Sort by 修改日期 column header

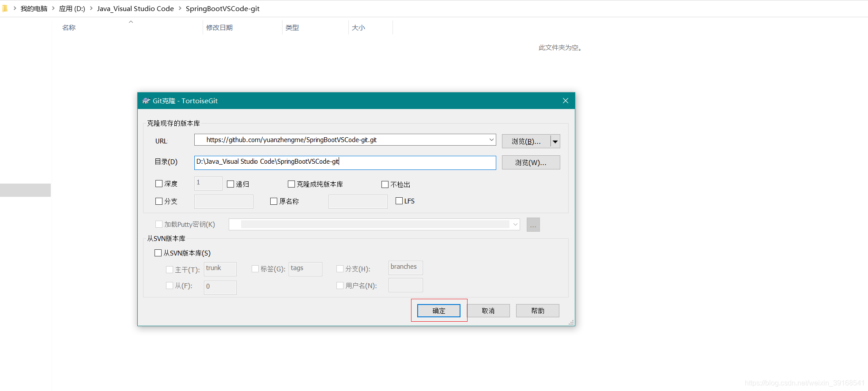219,27
